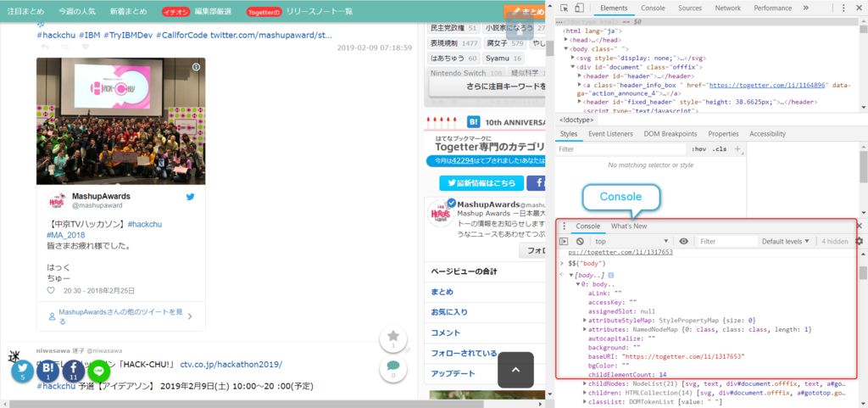Click the #MA_2018 hashtag
868x408 pixels.
(x=65, y=235)
